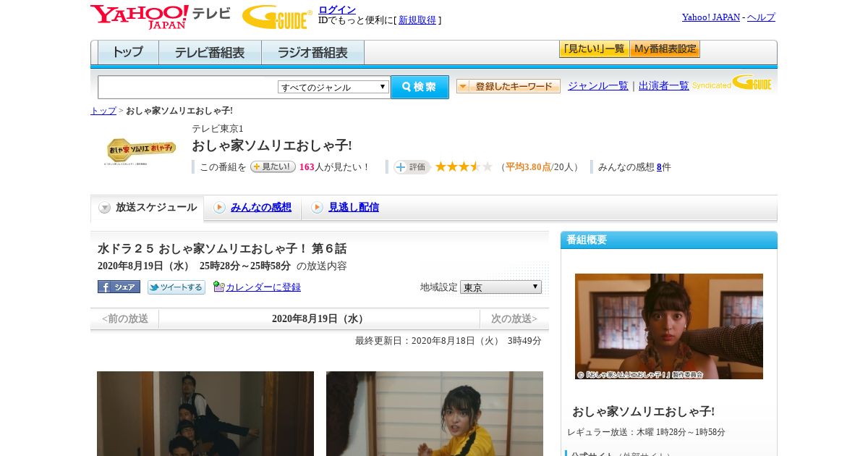Image resolution: width=868 pixels, height=456 pixels.
Task: Click the レギュラー放送：木曜 schedule text
Action: [647, 432]
